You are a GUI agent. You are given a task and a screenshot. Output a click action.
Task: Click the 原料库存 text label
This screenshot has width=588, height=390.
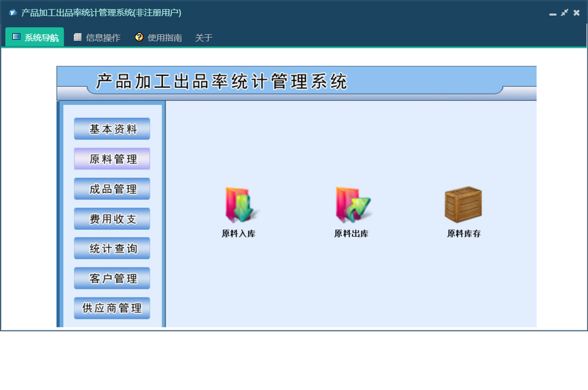click(464, 234)
